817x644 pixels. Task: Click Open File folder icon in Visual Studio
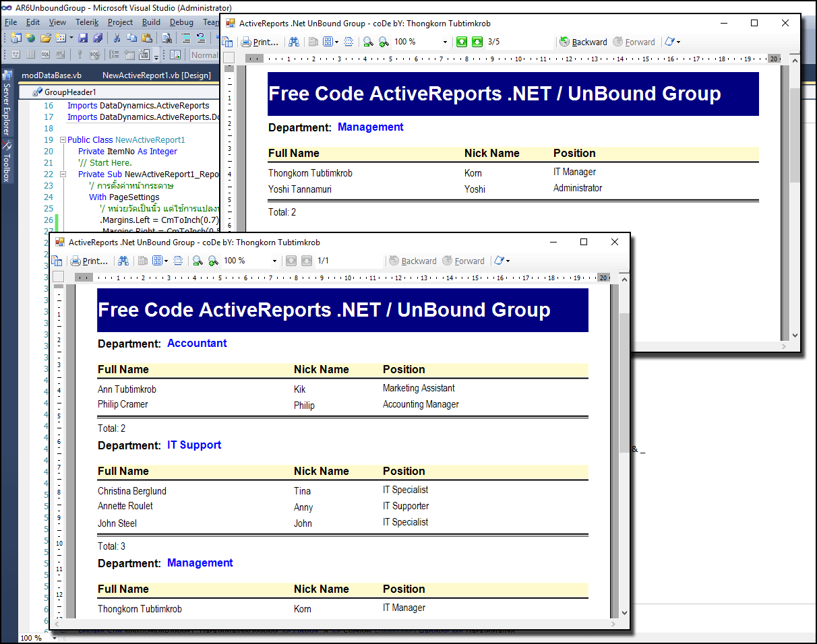[x=46, y=38]
